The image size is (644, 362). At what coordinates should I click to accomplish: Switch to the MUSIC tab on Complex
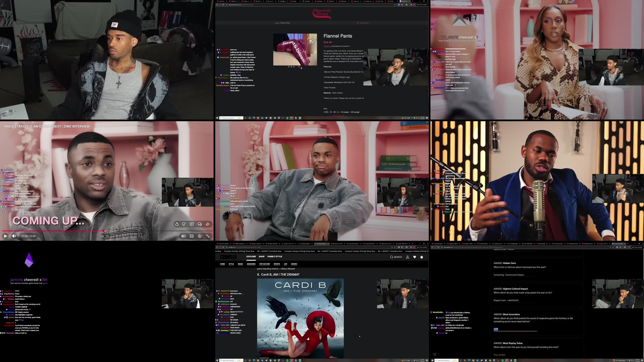pyautogui.click(x=240, y=264)
